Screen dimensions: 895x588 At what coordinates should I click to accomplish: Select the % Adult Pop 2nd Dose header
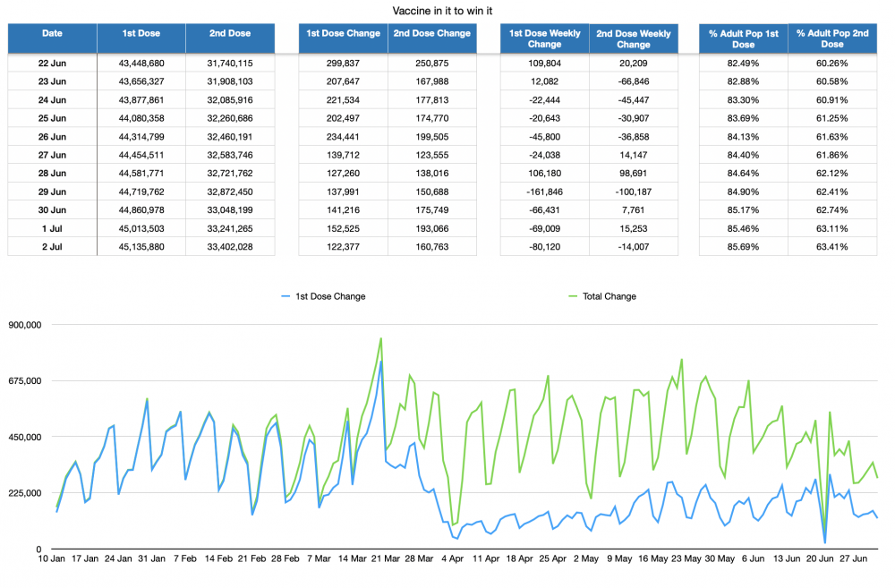832,38
